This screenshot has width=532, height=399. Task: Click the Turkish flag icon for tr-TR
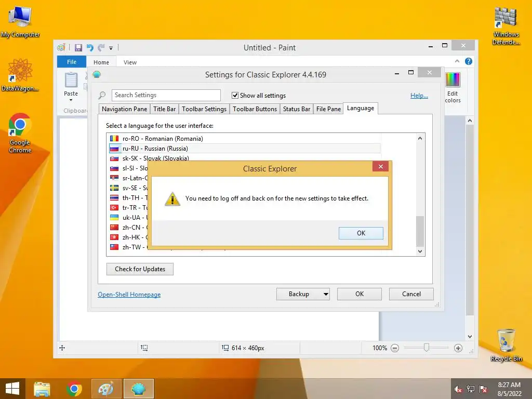[114, 207]
